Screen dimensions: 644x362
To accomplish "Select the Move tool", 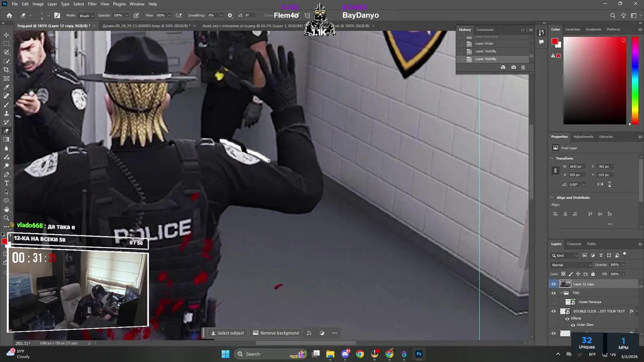I will (x=7, y=35).
